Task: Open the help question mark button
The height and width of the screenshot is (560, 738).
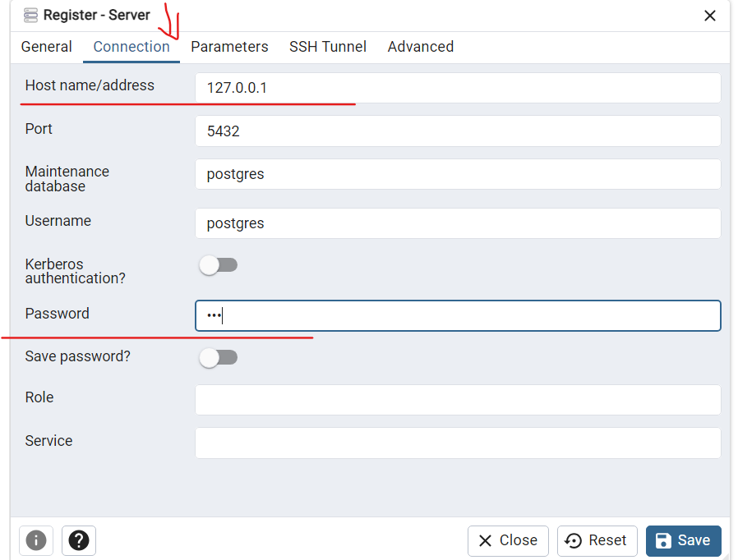Action: pos(79,540)
